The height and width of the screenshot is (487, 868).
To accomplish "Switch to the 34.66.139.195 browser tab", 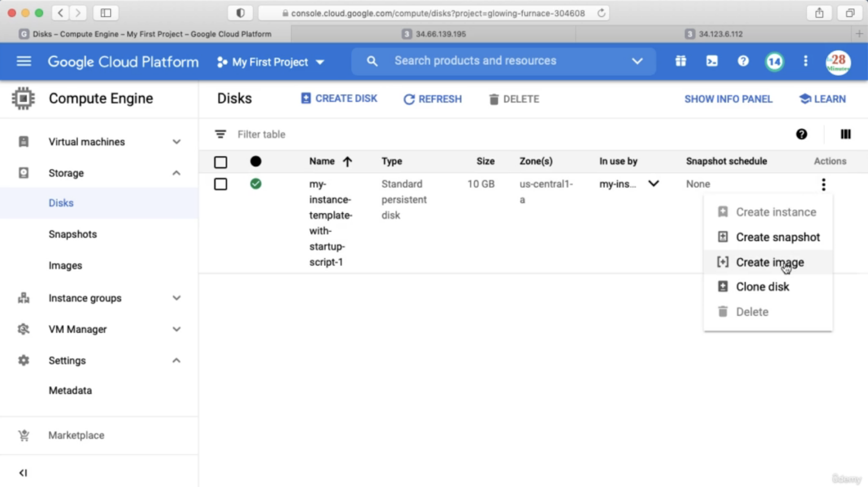I will coord(433,34).
